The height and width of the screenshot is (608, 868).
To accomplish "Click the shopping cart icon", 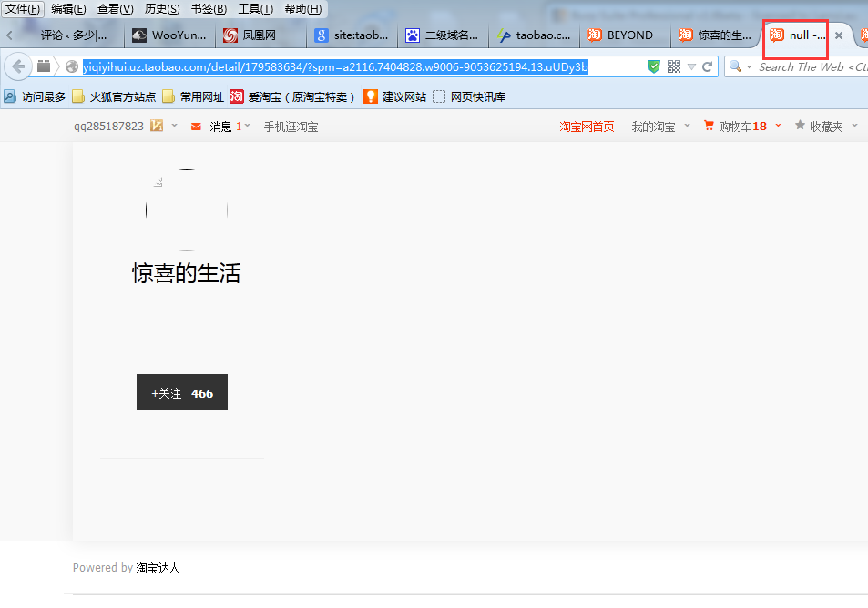I will (709, 126).
